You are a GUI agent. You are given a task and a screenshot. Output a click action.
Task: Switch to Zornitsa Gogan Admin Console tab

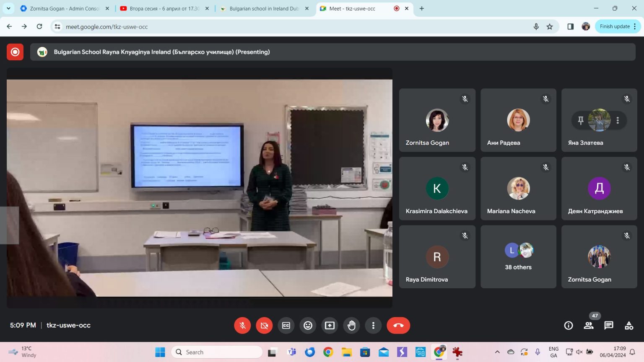coord(64,8)
